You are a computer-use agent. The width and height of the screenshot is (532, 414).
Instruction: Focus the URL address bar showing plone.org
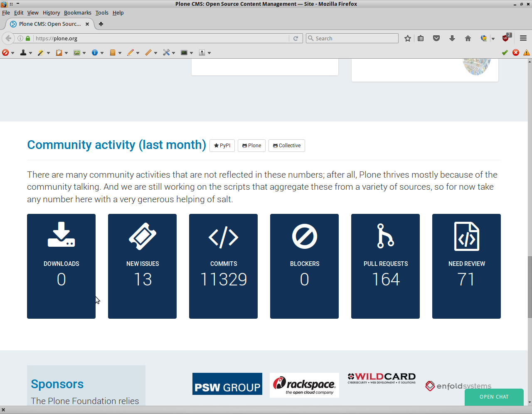(x=161, y=38)
